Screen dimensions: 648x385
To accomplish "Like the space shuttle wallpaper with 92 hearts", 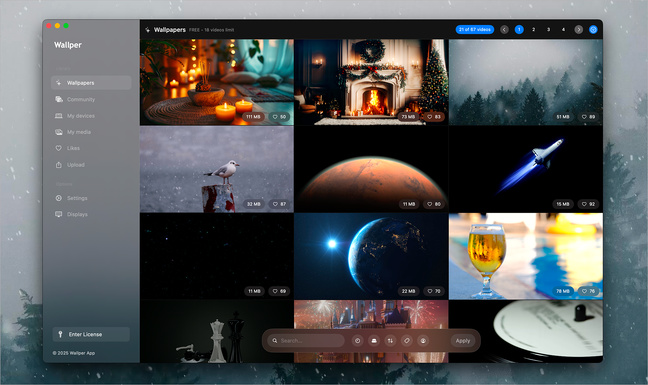I will pyautogui.click(x=588, y=204).
